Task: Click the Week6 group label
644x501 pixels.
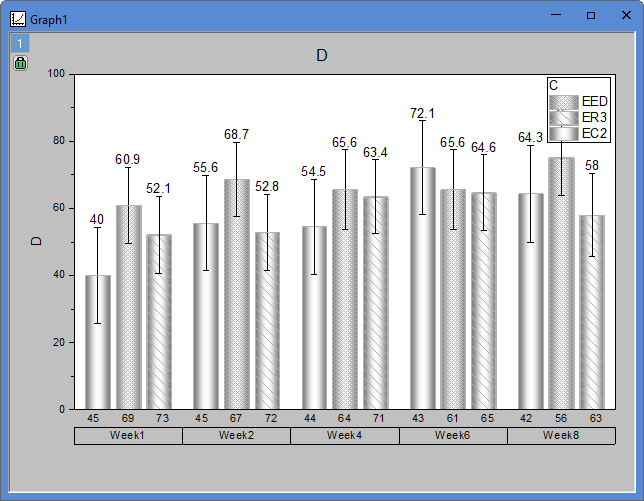Action: coord(453,435)
